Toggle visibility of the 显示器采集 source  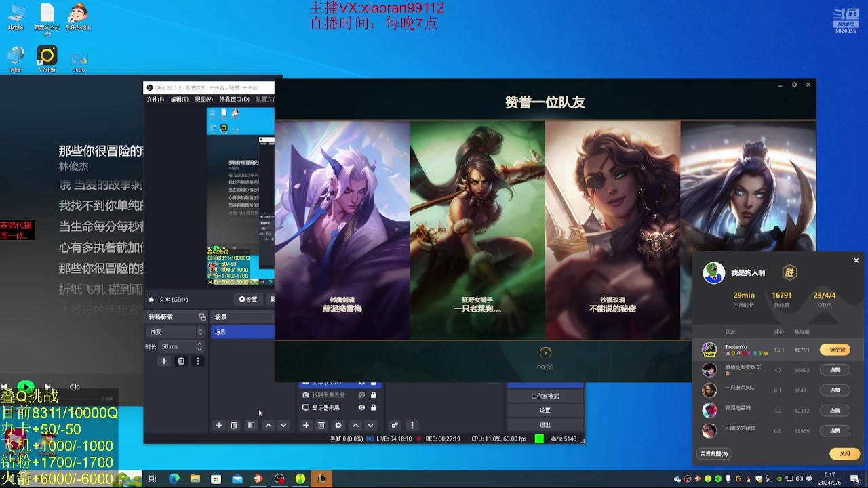(x=361, y=407)
